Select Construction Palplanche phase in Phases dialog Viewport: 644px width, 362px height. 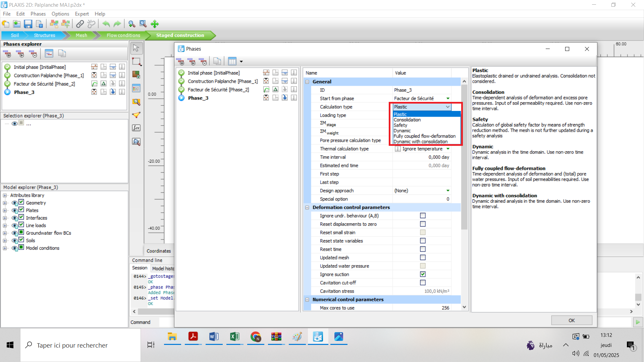tap(223, 81)
